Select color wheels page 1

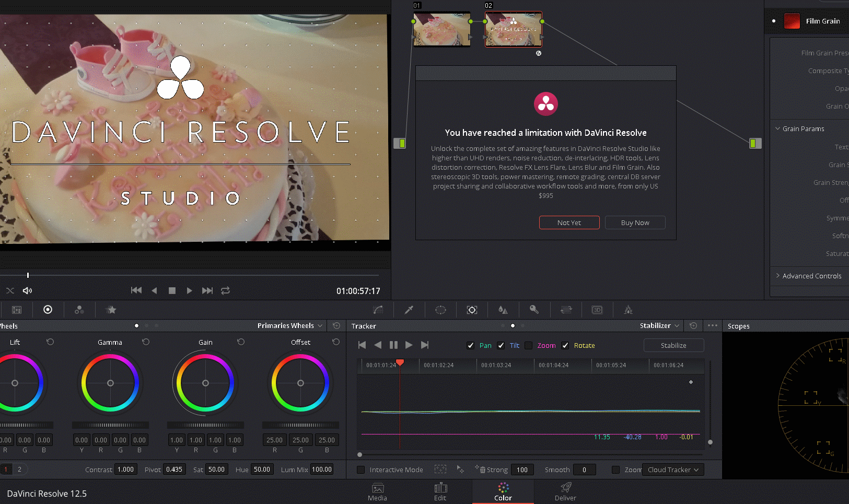6,469
